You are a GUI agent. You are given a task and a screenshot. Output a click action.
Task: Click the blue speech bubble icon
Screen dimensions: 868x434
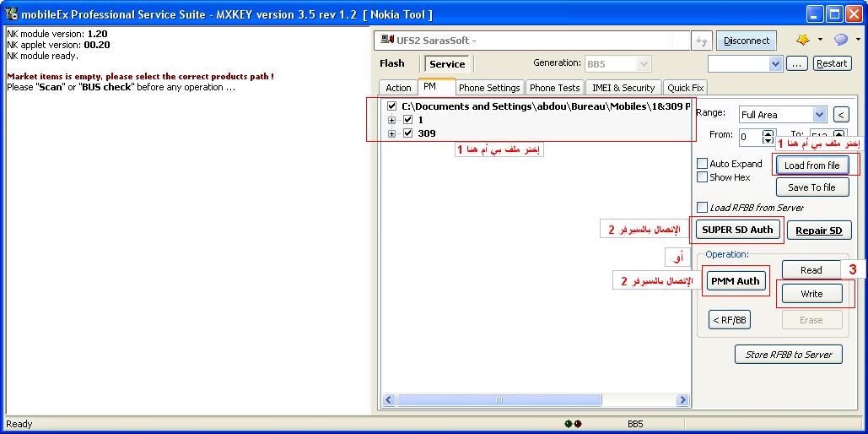842,40
